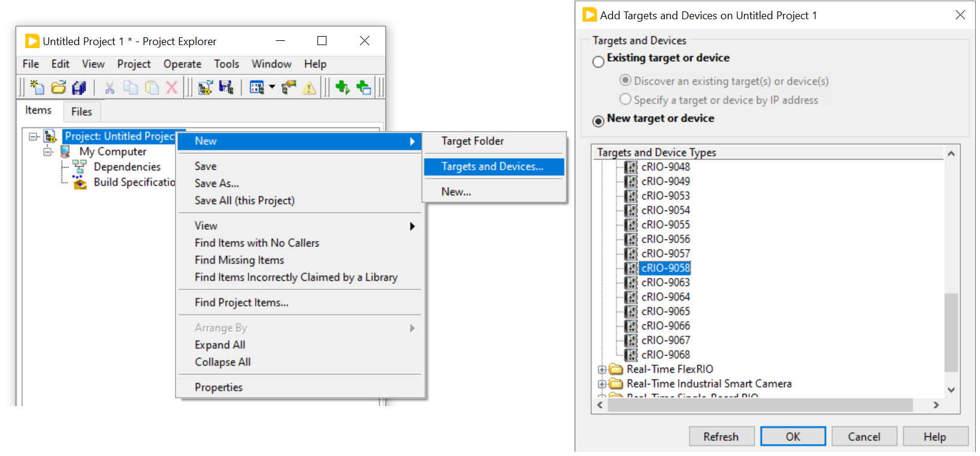Click the green plus add target icon
Screen dimensions: 980x456
point(364,88)
